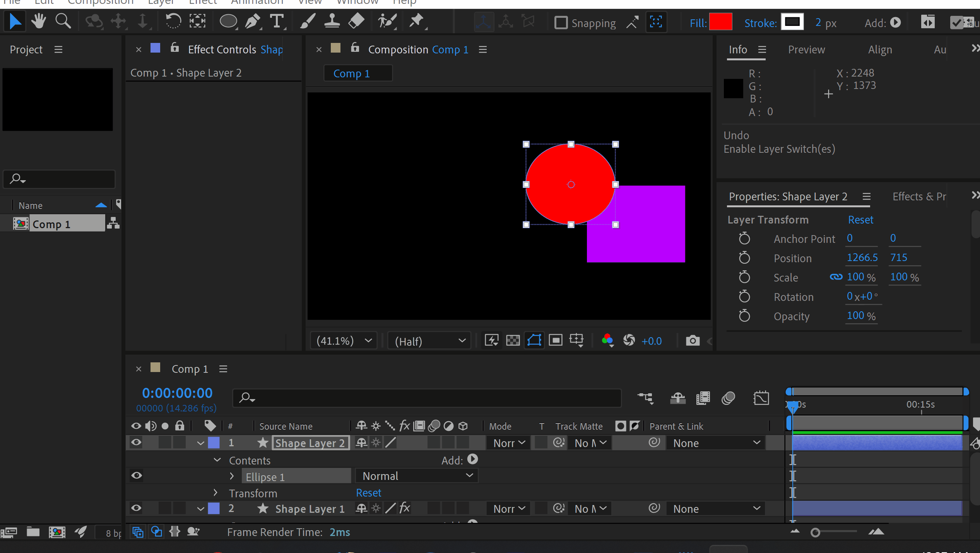Enable the Snapping checkbox
This screenshot has height=553, width=980.
(x=561, y=23)
